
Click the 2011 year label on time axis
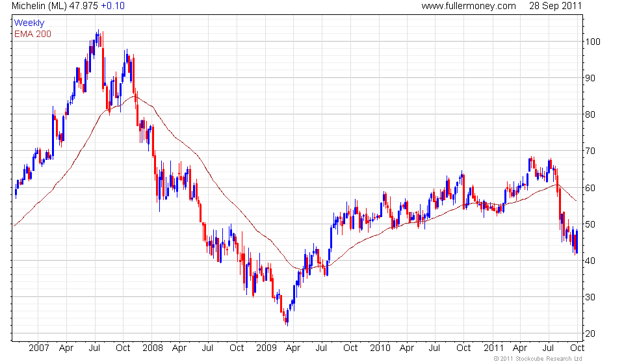[493, 348]
